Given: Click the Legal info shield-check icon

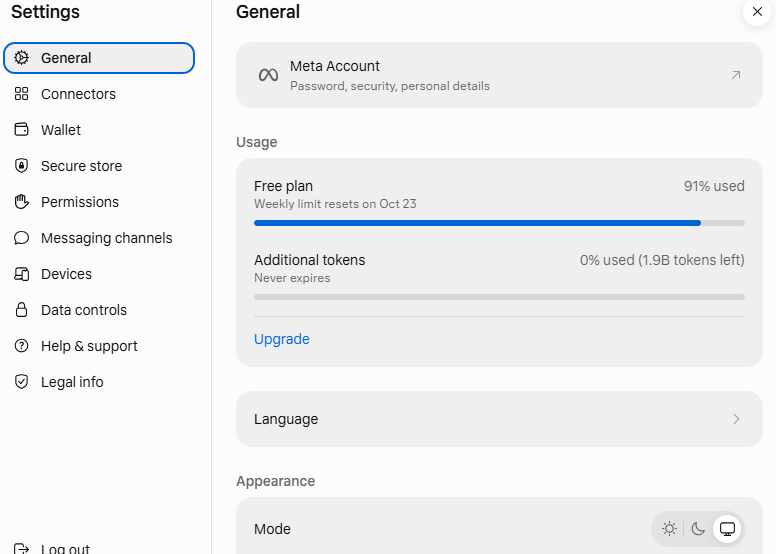Looking at the screenshot, I should point(21,382).
